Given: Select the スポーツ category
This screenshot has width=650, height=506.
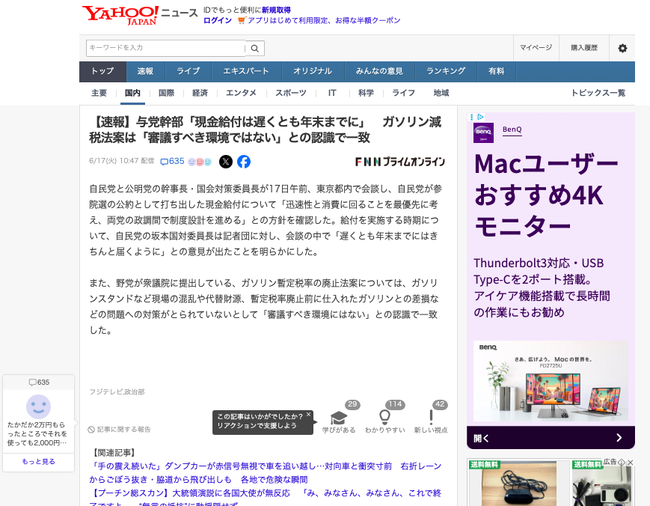Looking at the screenshot, I should pos(291,93).
